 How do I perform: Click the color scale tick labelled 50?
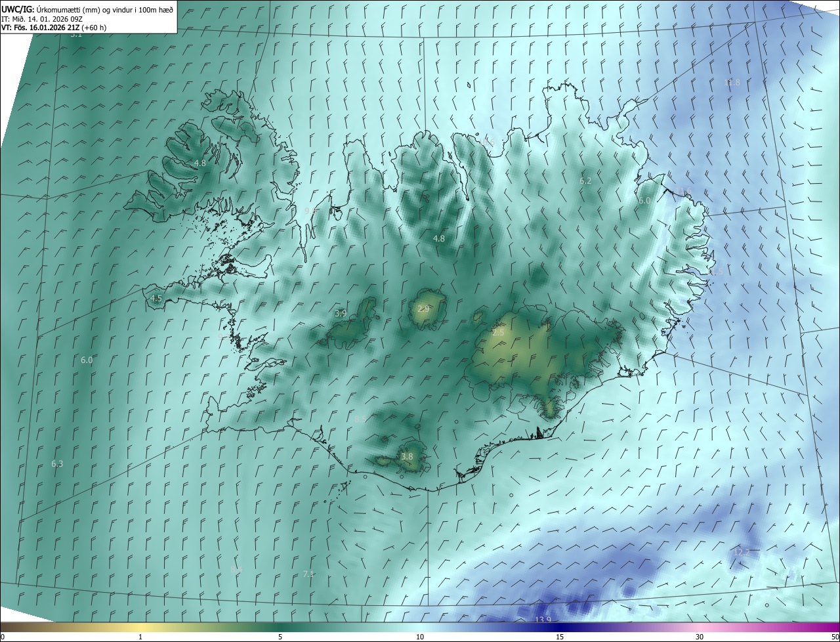tap(835, 637)
